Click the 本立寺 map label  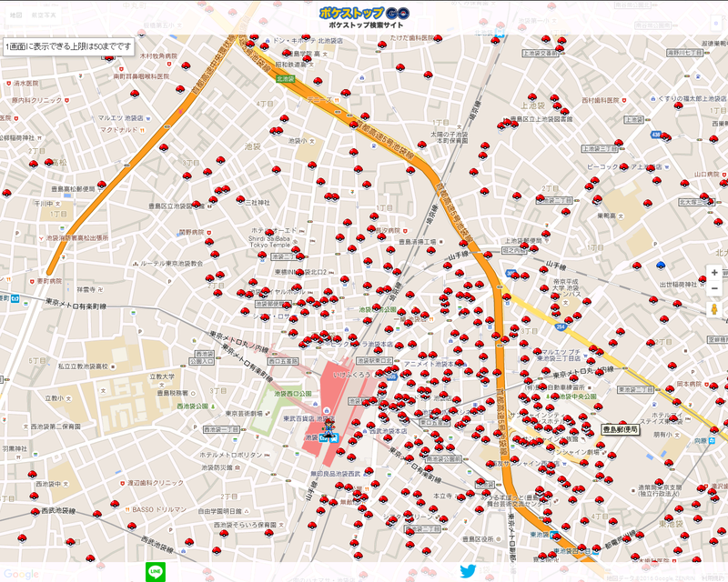[x=442, y=497]
